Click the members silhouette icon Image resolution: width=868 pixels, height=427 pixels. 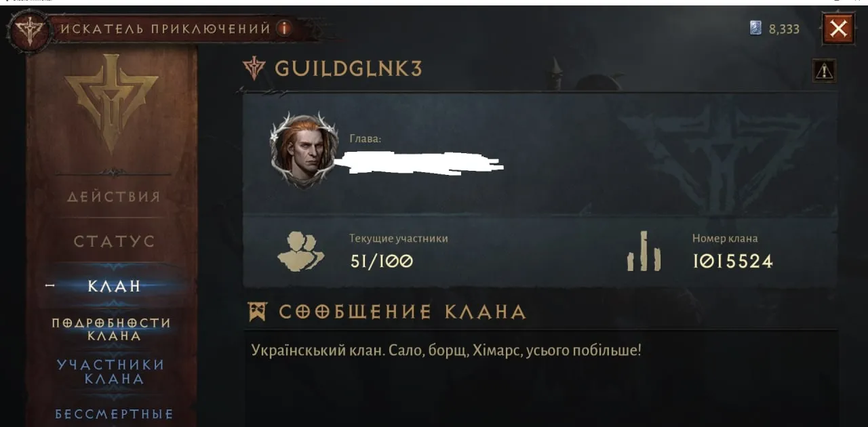(301, 251)
